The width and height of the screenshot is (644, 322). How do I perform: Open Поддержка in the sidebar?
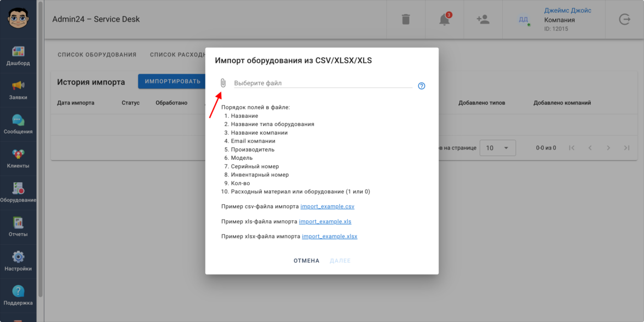tap(18, 296)
